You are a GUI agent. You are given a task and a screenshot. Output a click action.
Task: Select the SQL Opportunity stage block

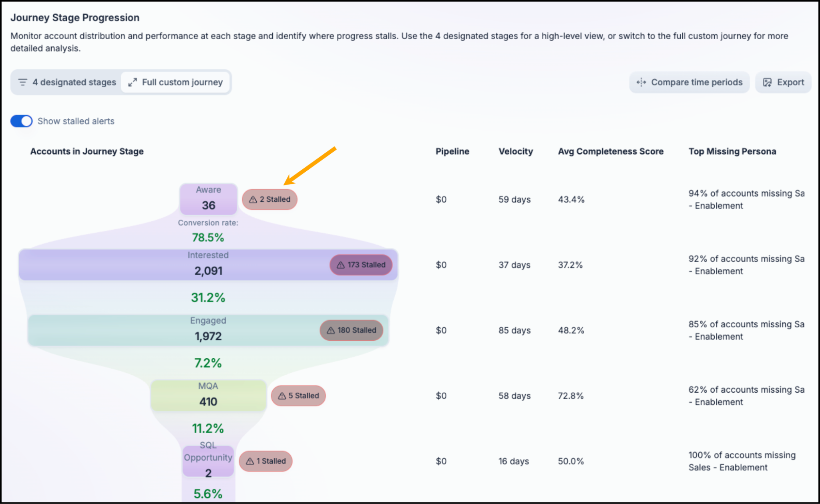click(208, 461)
